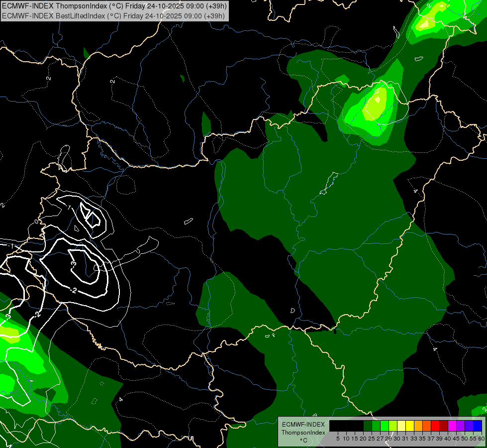Click the legend tick label 25
The width and height of the screenshot is (487, 448).
tap(372, 439)
